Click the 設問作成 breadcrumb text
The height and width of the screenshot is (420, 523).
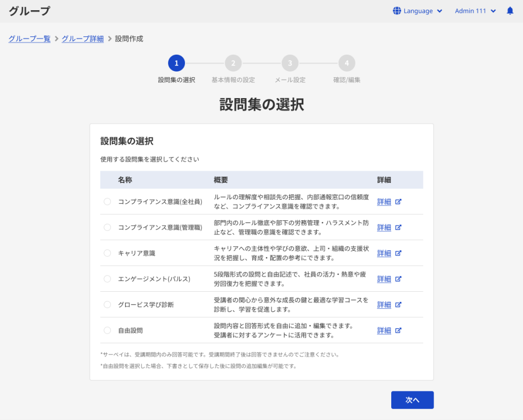pyautogui.click(x=129, y=39)
